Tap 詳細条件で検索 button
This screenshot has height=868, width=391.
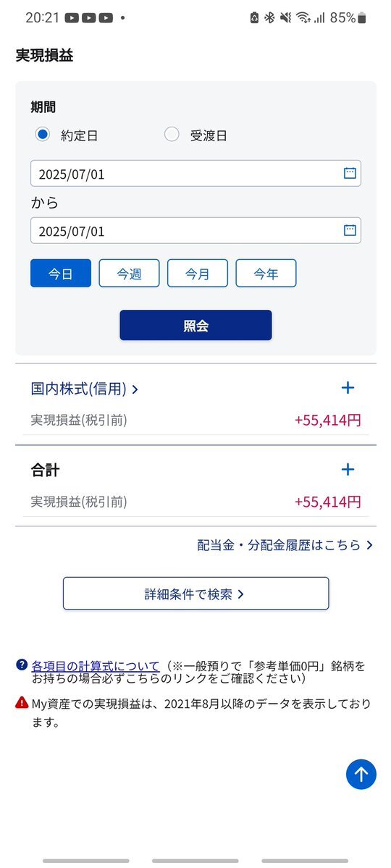(x=195, y=594)
